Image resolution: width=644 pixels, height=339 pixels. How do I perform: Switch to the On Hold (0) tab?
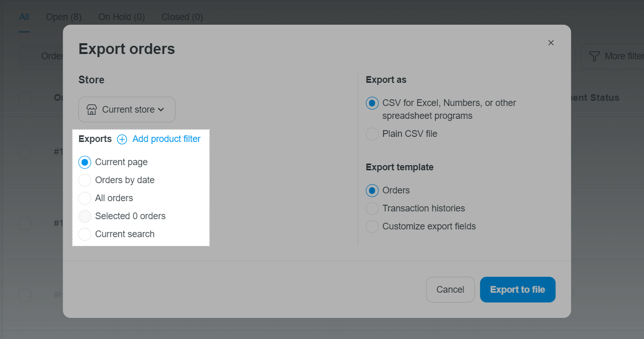pos(121,17)
